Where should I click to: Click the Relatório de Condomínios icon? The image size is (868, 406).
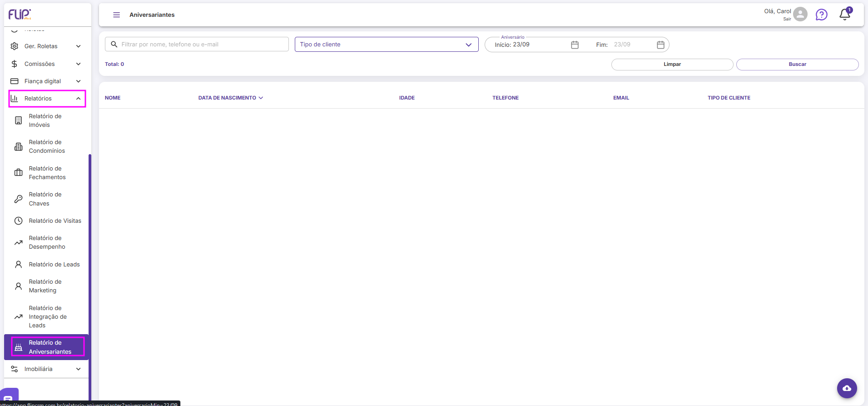coord(19,147)
